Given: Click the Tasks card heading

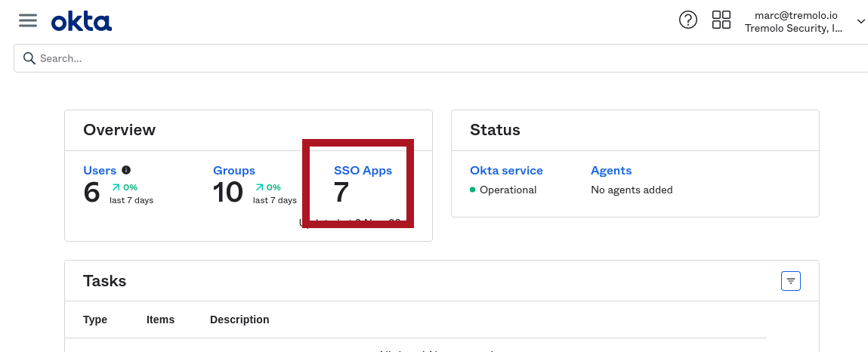Looking at the screenshot, I should coord(104,281).
